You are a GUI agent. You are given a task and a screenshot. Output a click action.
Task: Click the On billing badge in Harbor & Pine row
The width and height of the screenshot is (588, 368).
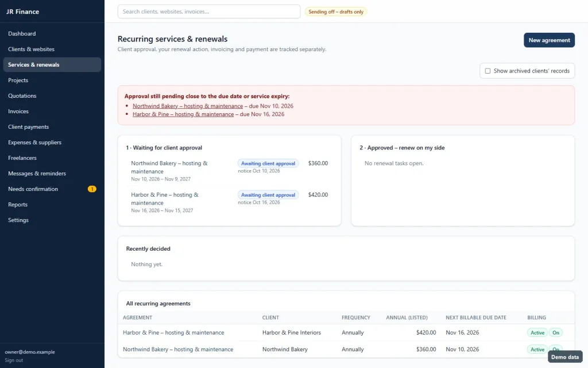tap(556, 333)
